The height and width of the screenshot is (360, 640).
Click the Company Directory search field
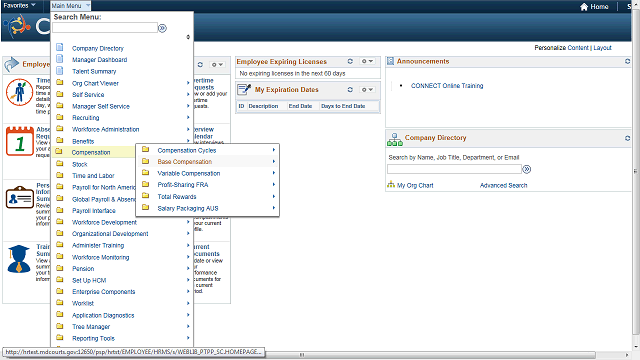click(454, 169)
